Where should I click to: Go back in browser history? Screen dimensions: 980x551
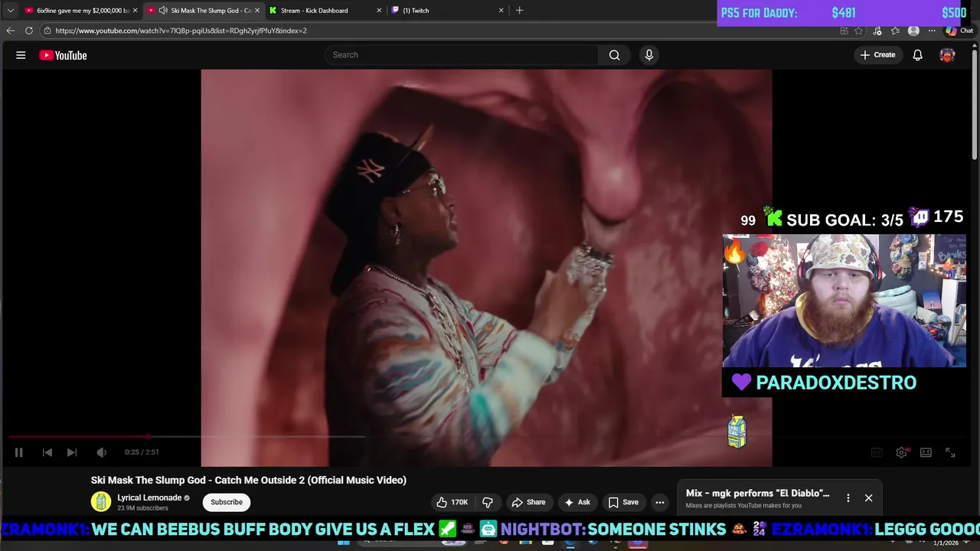10,31
